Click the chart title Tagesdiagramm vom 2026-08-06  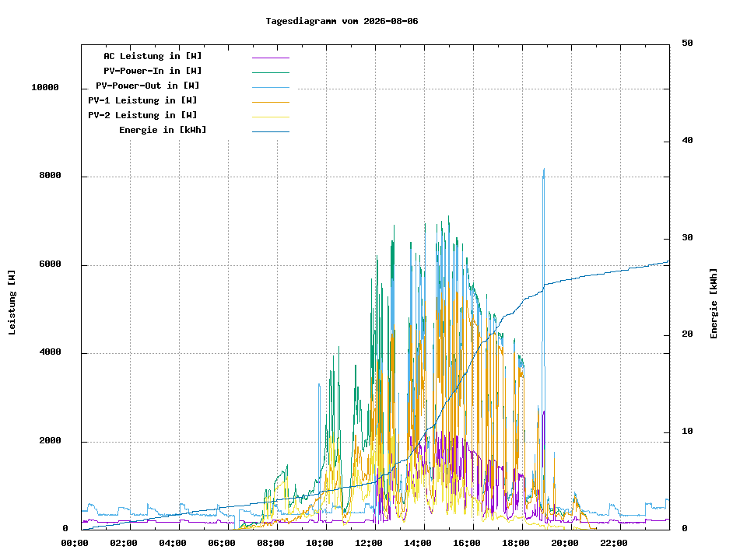click(x=342, y=21)
